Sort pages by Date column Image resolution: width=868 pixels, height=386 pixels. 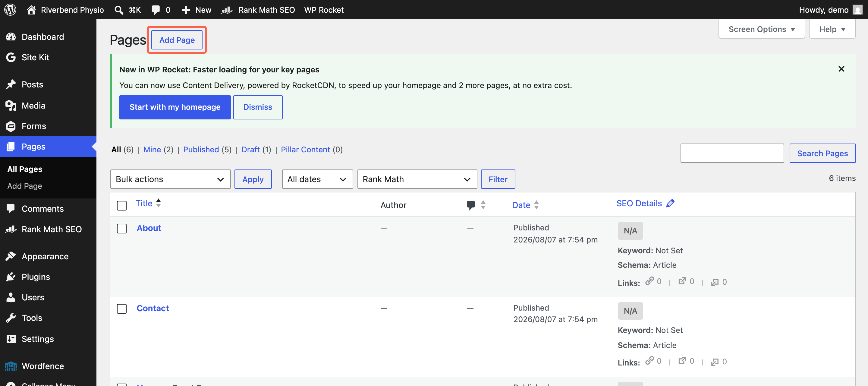point(525,205)
